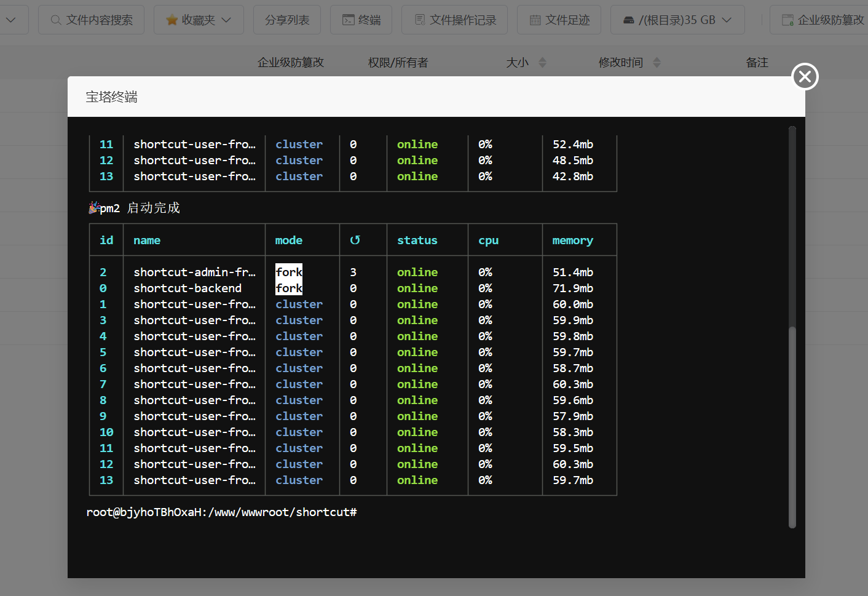Click the 52.4mb memory value in upper table
Screen dimensions: 868x596
click(x=573, y=144)
